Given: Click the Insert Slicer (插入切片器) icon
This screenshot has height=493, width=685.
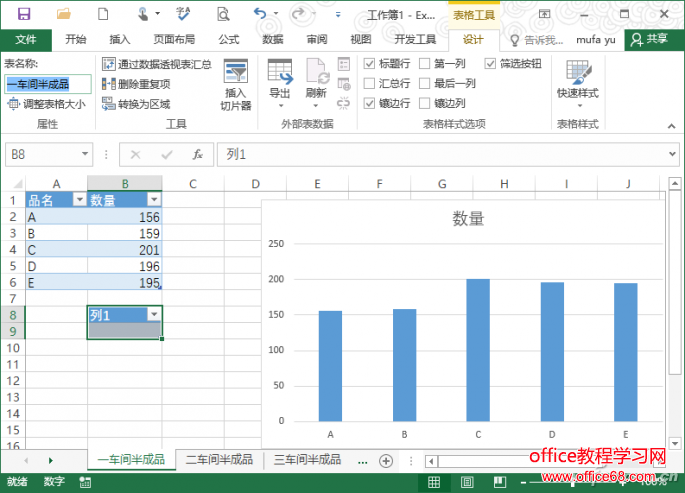Looking at the screenshot, I should (x=235, y=77).
